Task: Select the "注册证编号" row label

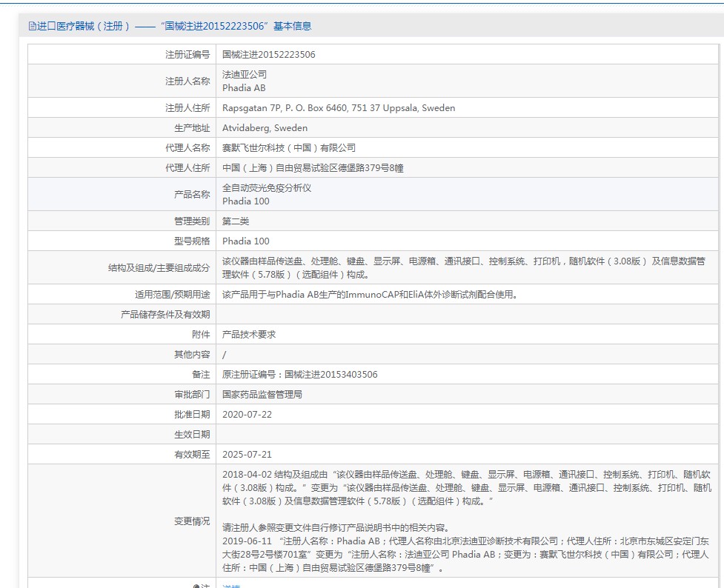Action: point(187,55)
